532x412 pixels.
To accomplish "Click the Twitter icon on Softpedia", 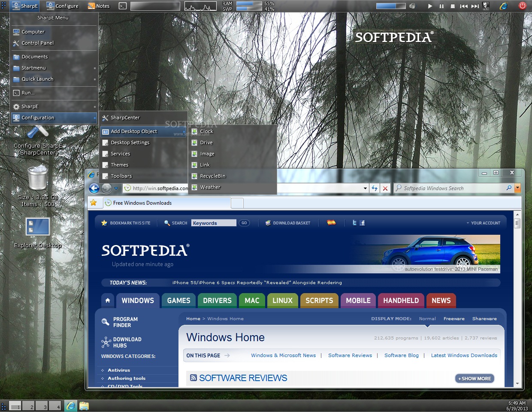I will coord(354,223).
